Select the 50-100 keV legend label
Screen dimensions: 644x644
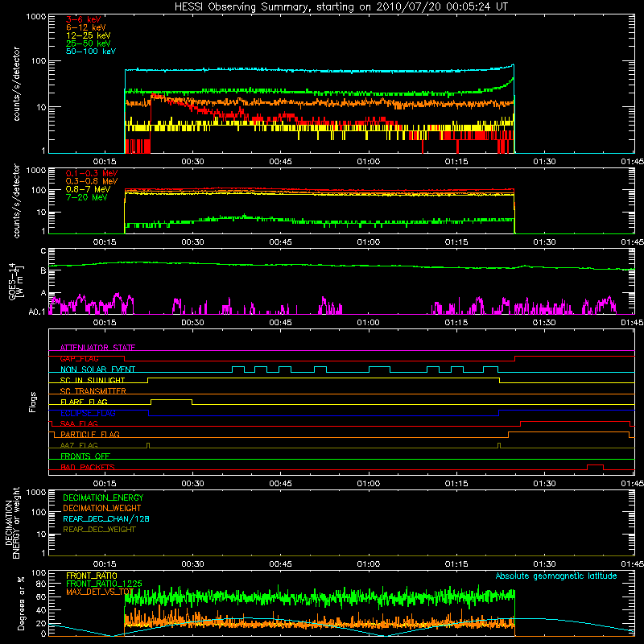click(x=91, y=52)
